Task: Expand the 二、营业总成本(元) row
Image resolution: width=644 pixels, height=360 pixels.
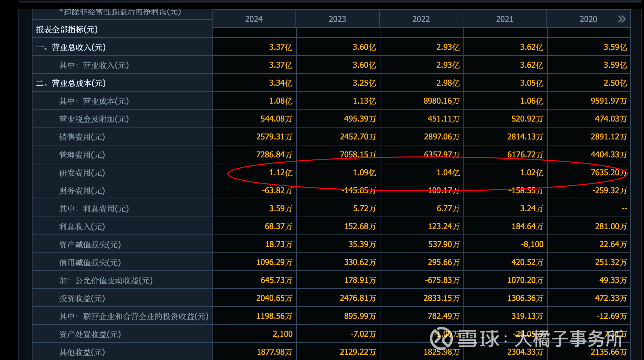Action: click(x=71, y=83)
